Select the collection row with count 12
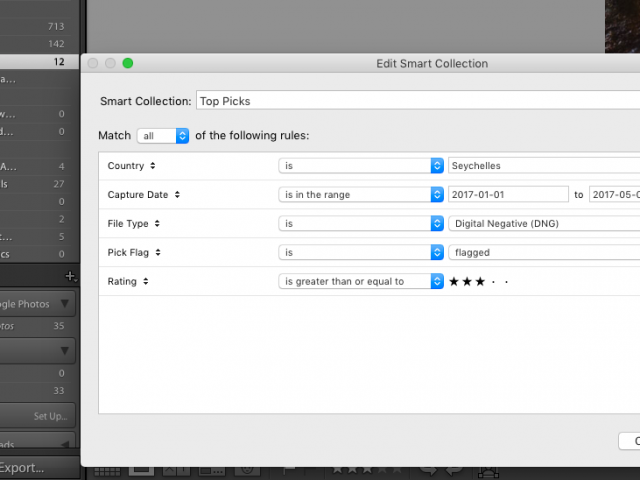This screenshot has height=480, width=640. click(x=39, y=62)
